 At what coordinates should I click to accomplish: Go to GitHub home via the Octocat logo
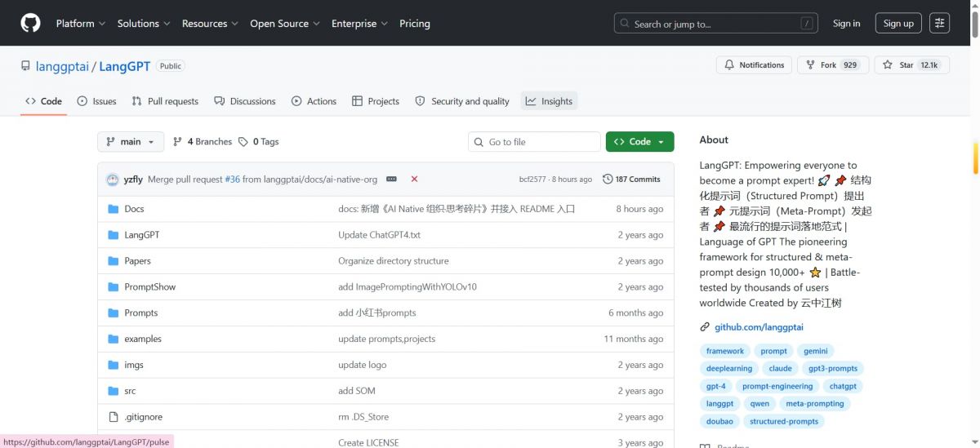point(30,23)
